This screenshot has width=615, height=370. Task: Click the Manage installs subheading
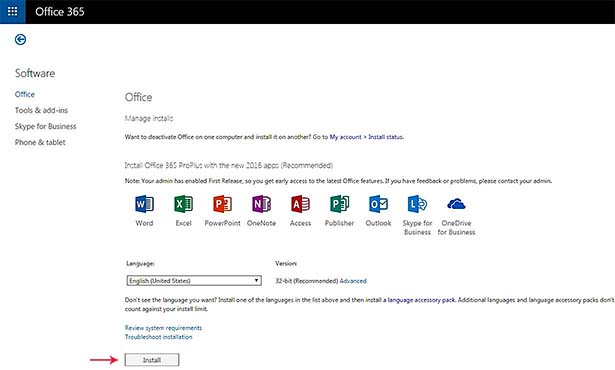point(149,118)
